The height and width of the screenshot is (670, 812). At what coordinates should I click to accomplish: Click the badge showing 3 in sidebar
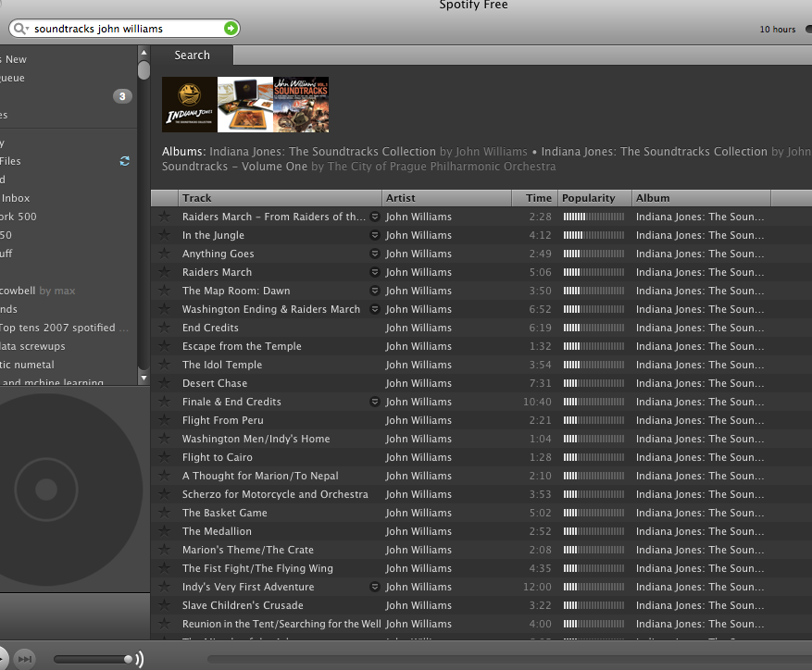(122, 96)
